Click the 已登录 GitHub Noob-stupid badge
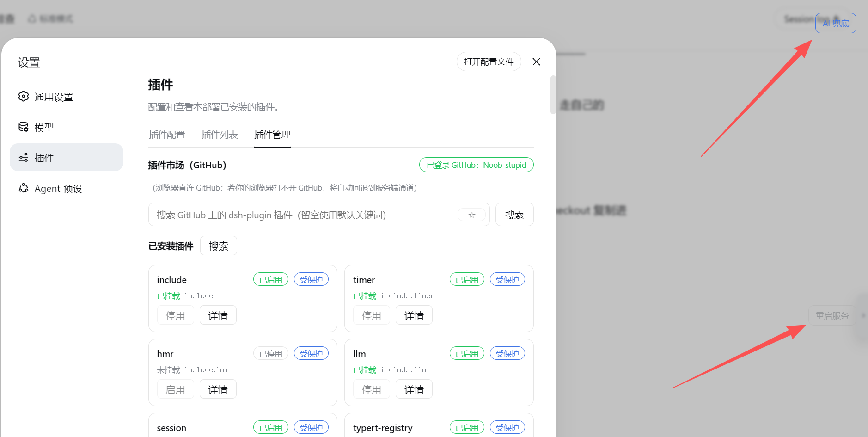 (x=476, y=165)
